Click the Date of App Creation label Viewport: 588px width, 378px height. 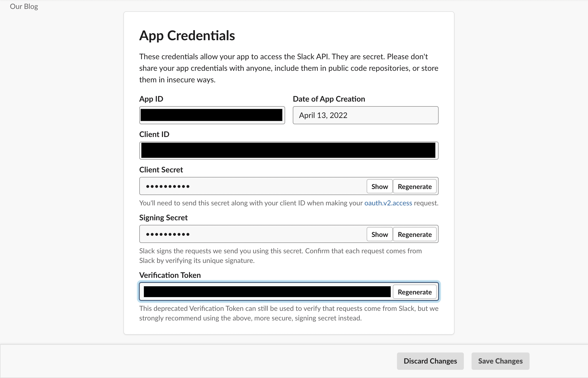pyautogui.click(x=329, y=99)
